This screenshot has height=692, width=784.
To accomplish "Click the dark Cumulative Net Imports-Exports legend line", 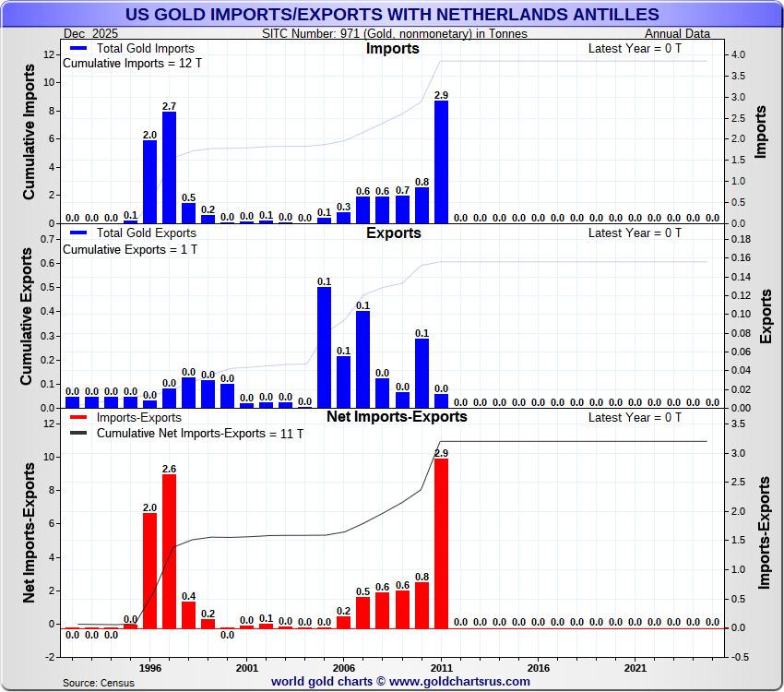I will point(78,433).
